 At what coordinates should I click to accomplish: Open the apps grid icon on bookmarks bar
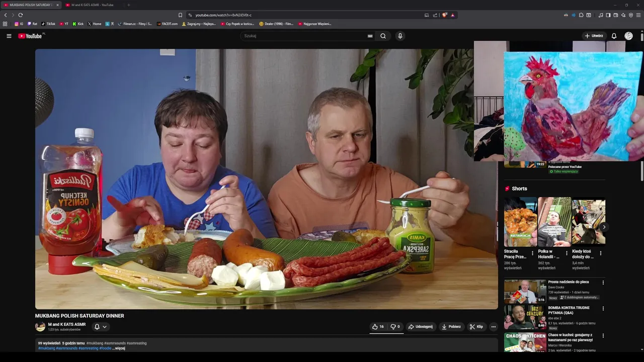[x=5, y=24]
